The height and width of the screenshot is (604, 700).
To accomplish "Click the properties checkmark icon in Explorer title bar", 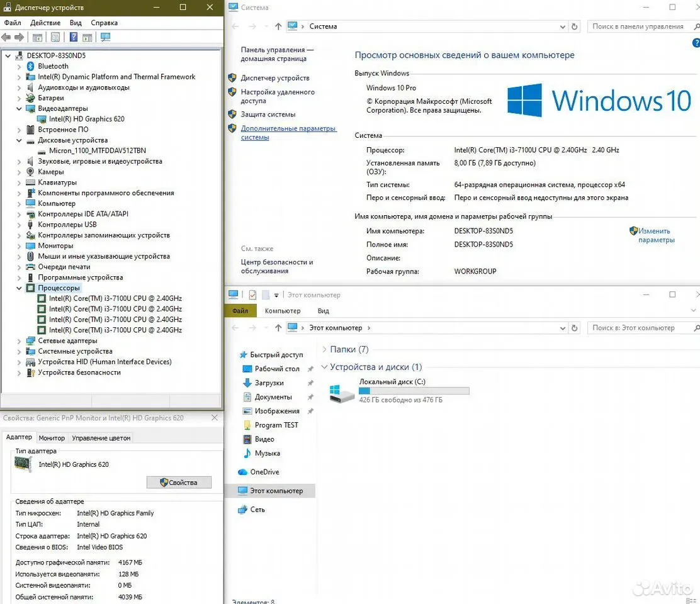I will [252, 295].
